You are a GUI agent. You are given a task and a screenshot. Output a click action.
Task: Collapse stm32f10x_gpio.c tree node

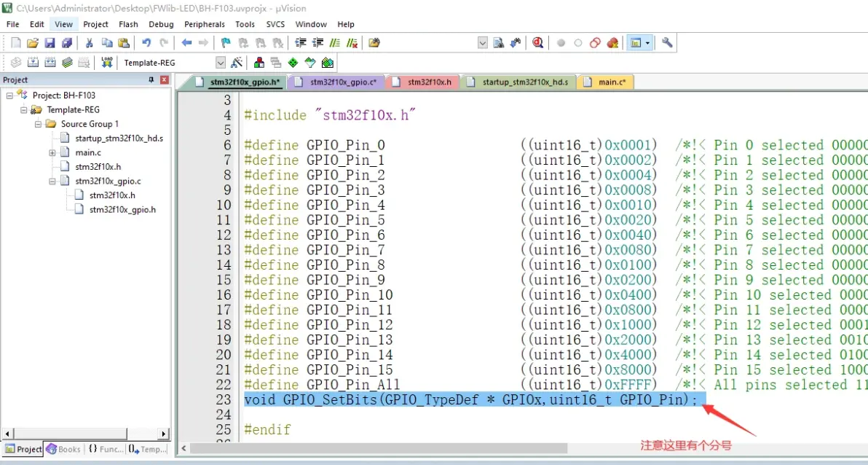click(52, 181)
